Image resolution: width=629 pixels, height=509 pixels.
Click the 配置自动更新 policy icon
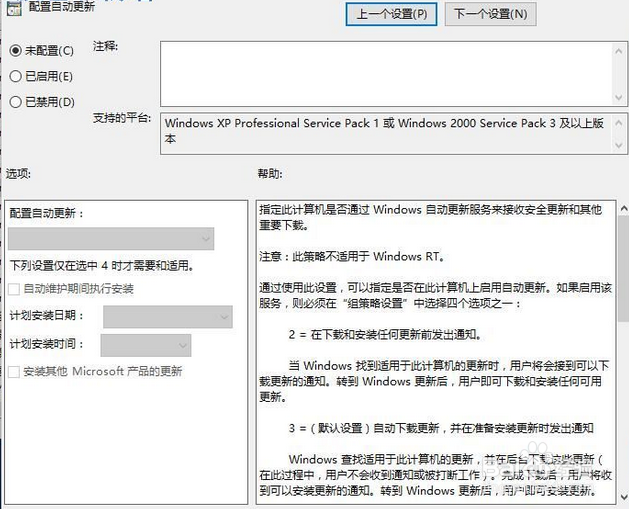(x=14, y=8)
